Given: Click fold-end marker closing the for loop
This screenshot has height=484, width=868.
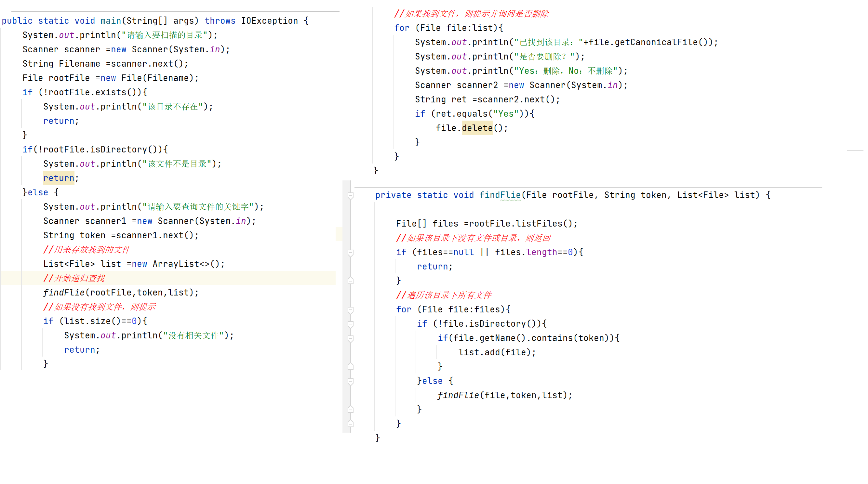Looking at the screenshot, I should pyautogui.click(x=351, y=424).
